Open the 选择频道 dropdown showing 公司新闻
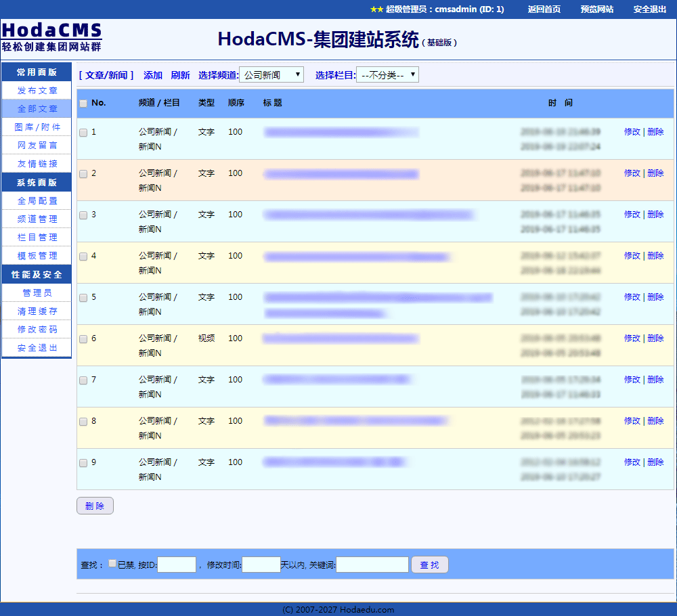 (x=271, y=74)
